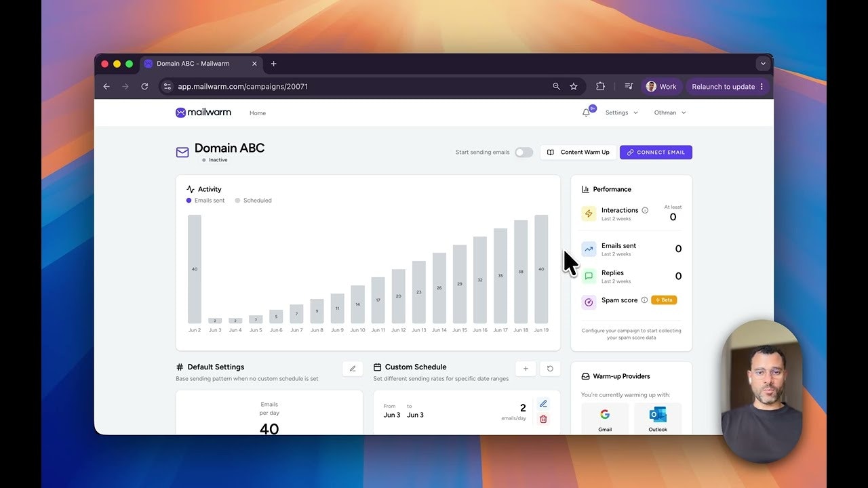Open the media control icon in toolbar

[629, 86]
